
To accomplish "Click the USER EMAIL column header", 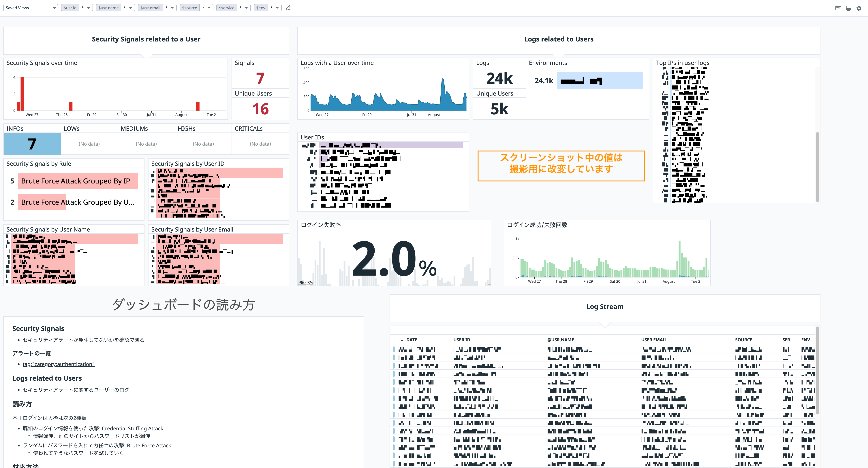I will tap(654, 340).
